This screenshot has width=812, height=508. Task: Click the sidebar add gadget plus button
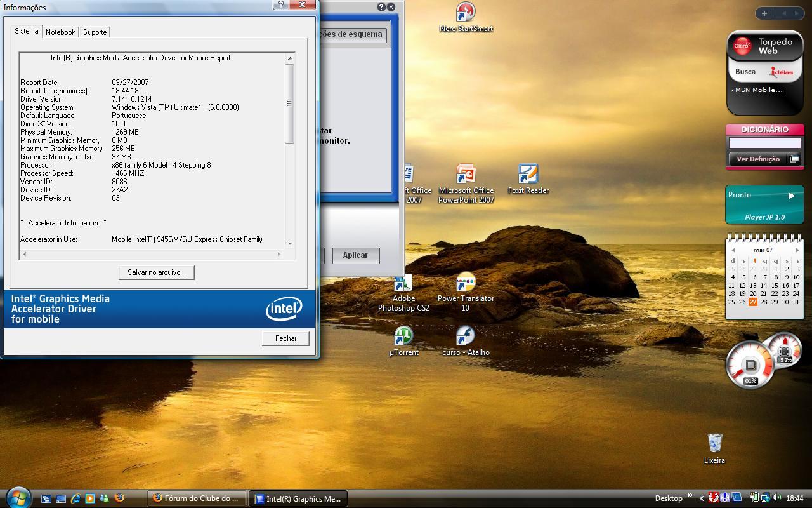[x=764, y=13]
